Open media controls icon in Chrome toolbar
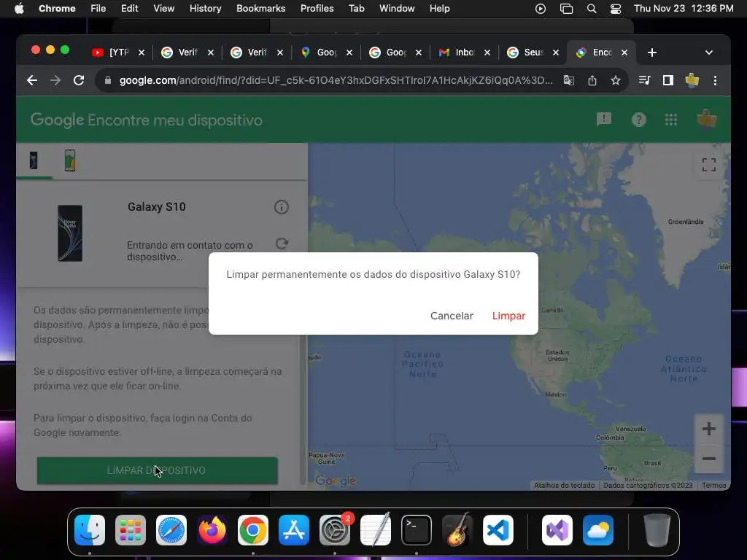The width and height of the screenshot is (747, 560). [x=644, y=80]
